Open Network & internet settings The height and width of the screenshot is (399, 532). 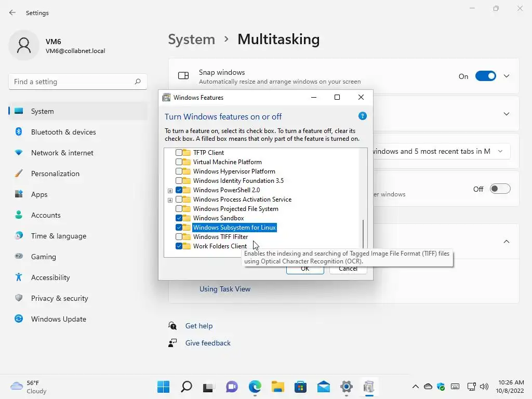[78, 153]
